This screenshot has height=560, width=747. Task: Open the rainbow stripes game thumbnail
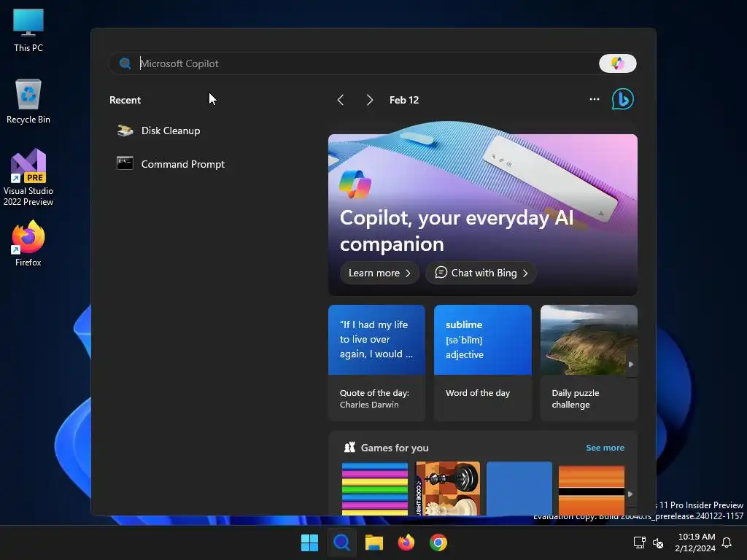[x=375, y=489]
